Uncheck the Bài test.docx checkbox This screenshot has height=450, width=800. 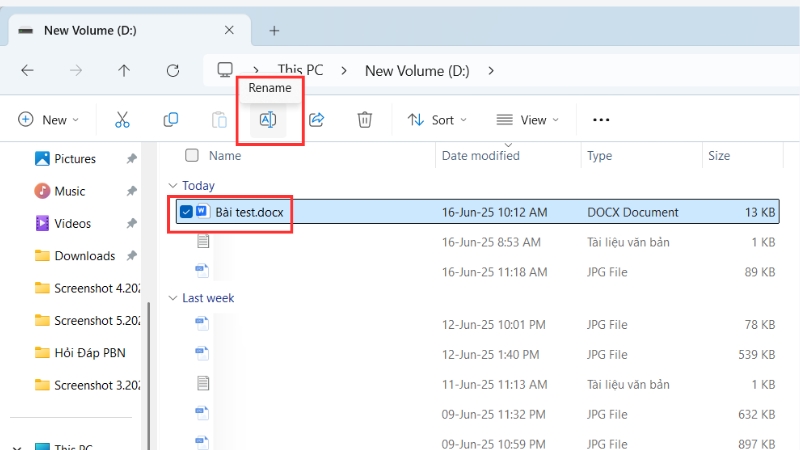186,212
